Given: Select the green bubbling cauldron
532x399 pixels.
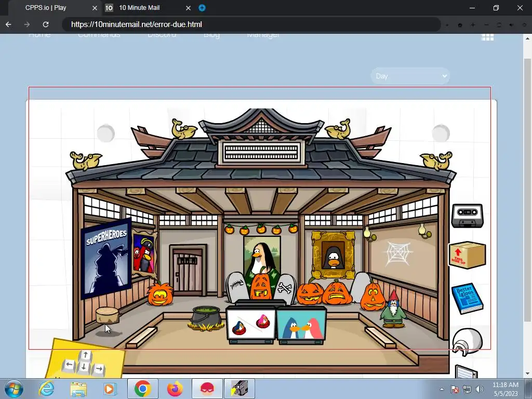Looking at the screenshot, I should (x=206, y=318).
